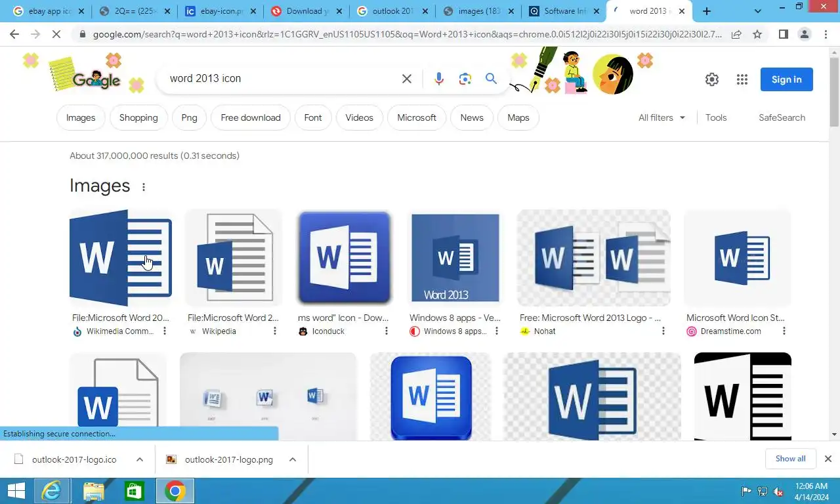
Task: Open options for Windows 8 apps result
Action: (x=497, y=331)
